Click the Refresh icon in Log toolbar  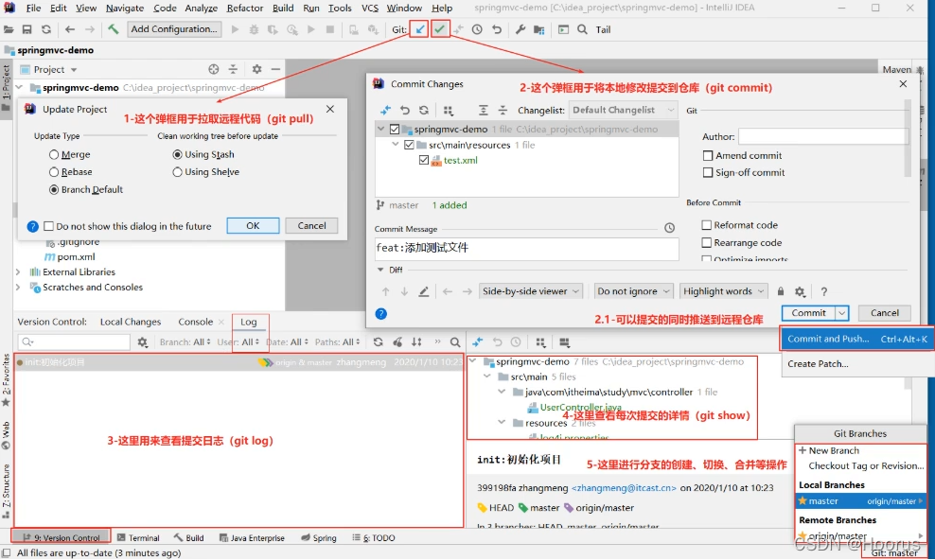(378, 341)
